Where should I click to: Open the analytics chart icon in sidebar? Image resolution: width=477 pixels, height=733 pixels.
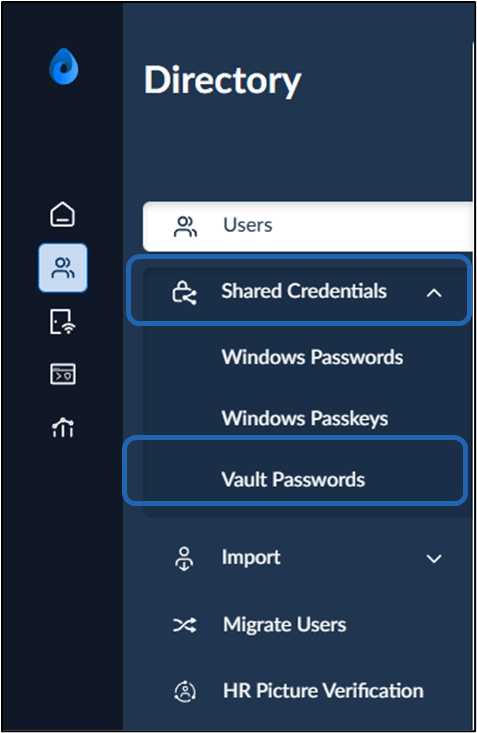[x=63, y=427]
